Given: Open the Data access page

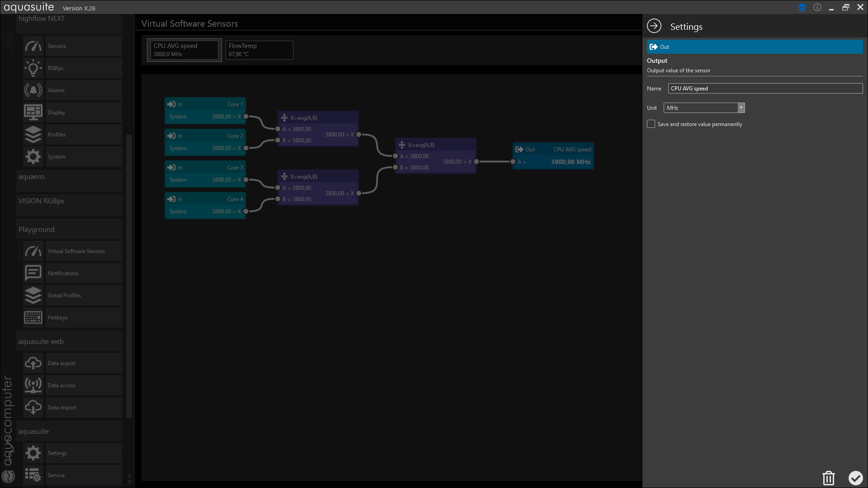Looking at the screenshot, I should [84, 385].
